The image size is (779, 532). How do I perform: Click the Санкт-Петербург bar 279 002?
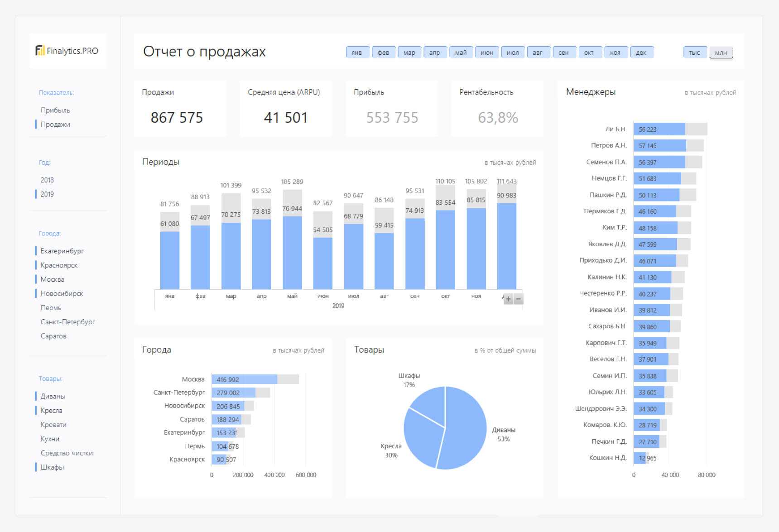[233, 393]
